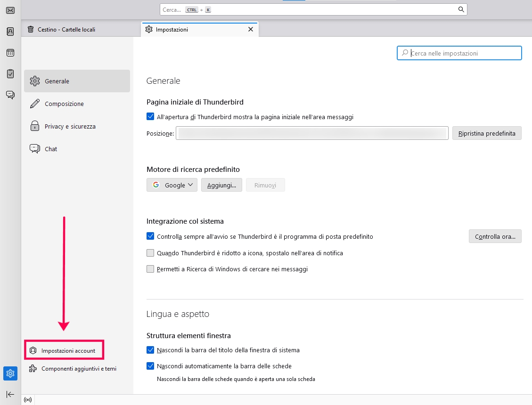532x405 pixels.
Task: Select the Impostazioni tab
Action: [199, 30]
